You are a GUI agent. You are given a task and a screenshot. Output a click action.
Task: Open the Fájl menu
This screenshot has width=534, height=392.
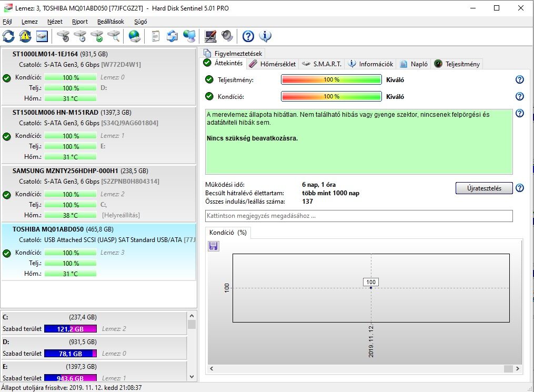tap(7, 22)
